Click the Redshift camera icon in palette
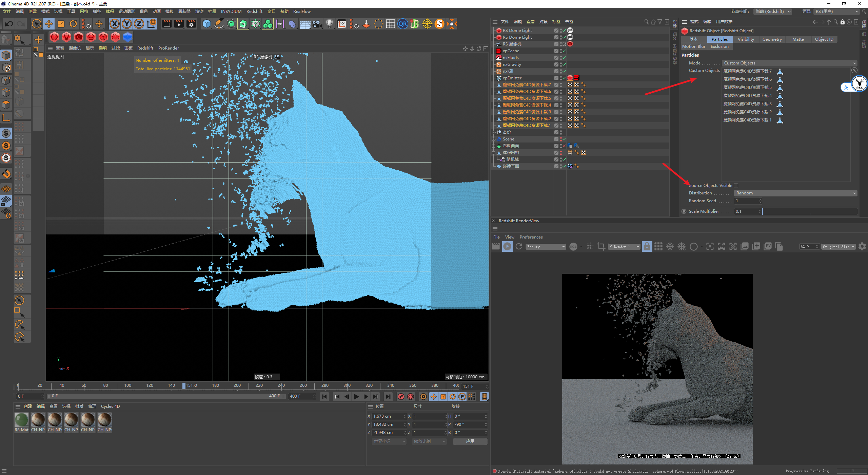The height and width of the screenshot is (475, 868). (79, 37)
